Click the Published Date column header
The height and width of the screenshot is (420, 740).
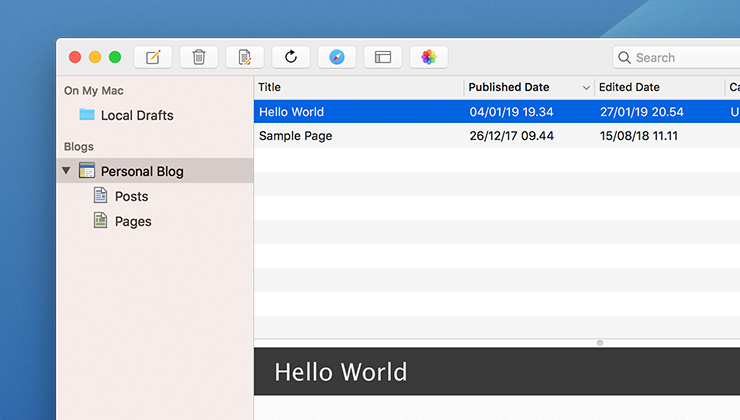point(529,87)
